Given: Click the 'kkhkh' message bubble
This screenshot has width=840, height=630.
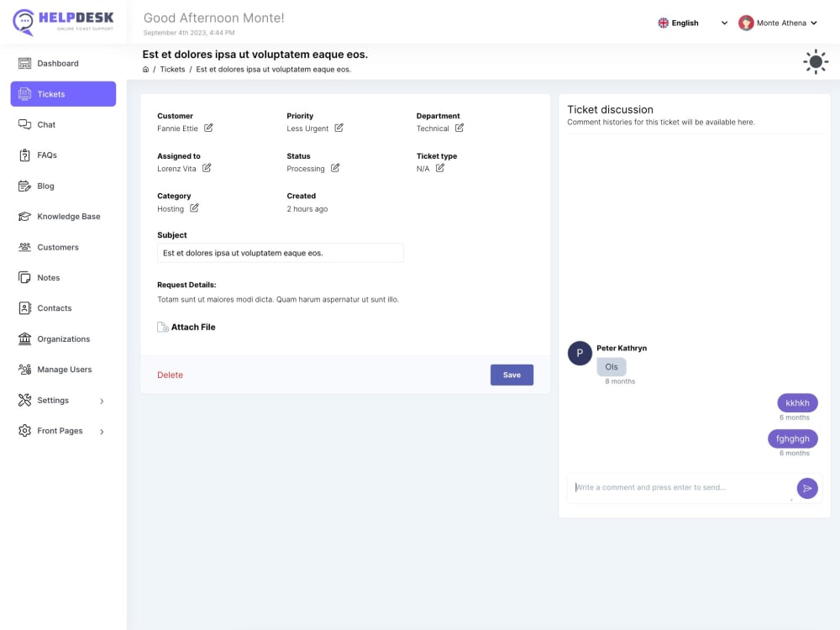Looking at the screenshot, I should pyautogui.click(x=797, y=403).
